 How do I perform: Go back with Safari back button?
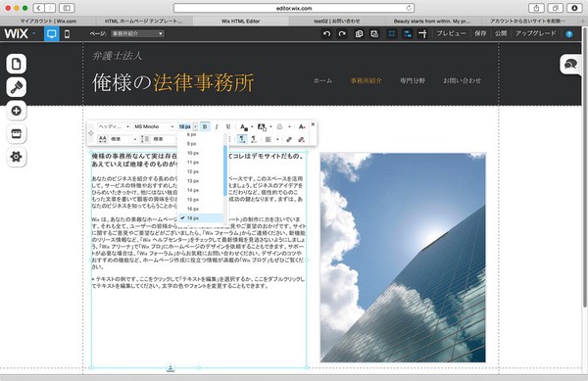[38, 8]
